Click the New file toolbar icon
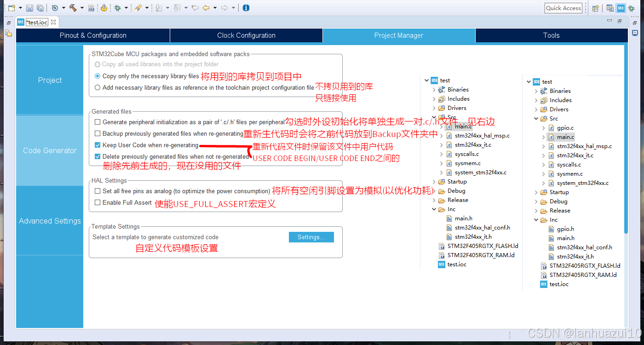Image resolution: width=644 pixels, height=345 pixels. pyautogui.click(x=11, y=8)
